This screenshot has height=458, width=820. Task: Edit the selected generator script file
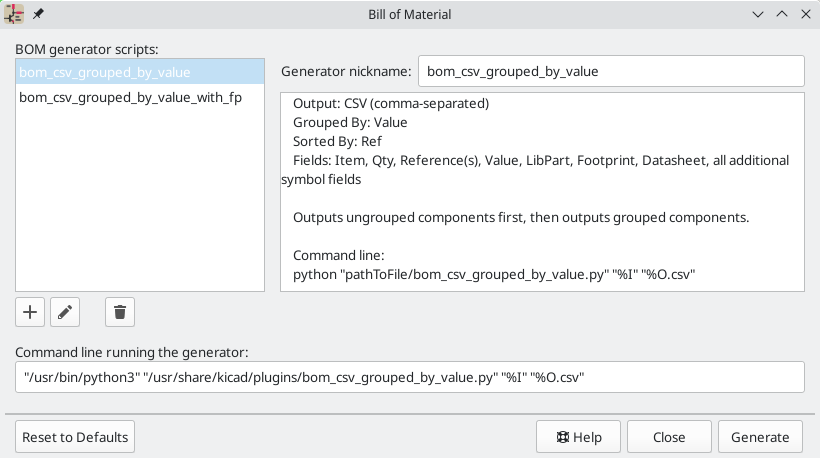pyautogui.click(x=64, y=312)
